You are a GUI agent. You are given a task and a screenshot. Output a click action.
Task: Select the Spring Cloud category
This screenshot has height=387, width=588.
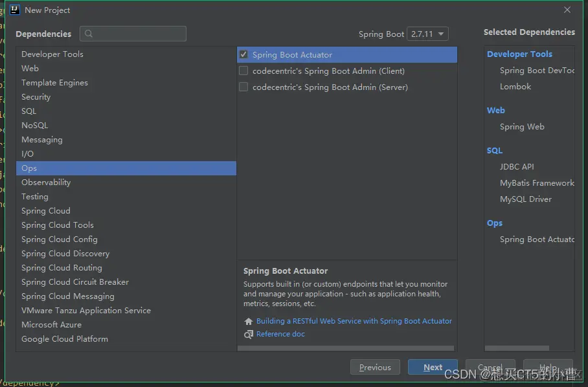[126, 211]
